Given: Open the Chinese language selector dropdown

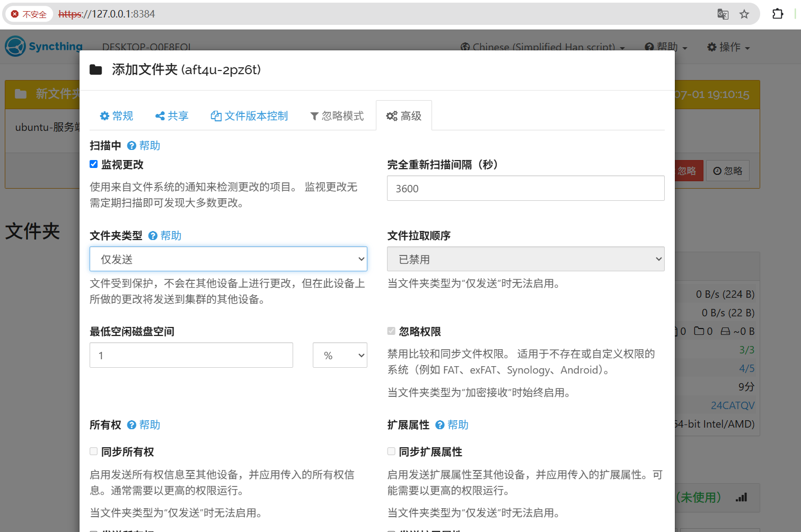Looking at the screenshot, I should (x=543, y=47).
